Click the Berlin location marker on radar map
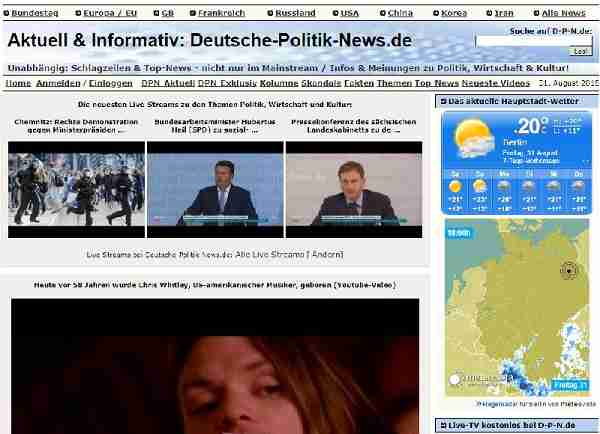600x434 pixels. [569, 271]
